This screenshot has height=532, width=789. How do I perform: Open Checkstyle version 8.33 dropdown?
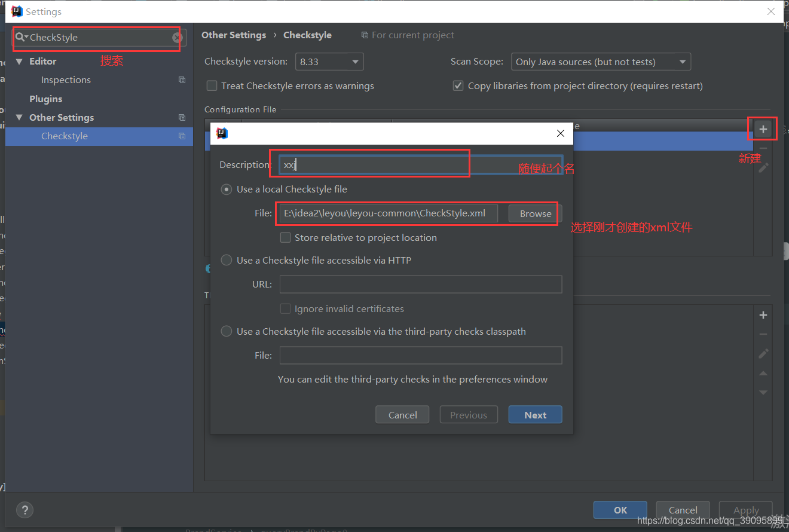click(x=329, y=62)
